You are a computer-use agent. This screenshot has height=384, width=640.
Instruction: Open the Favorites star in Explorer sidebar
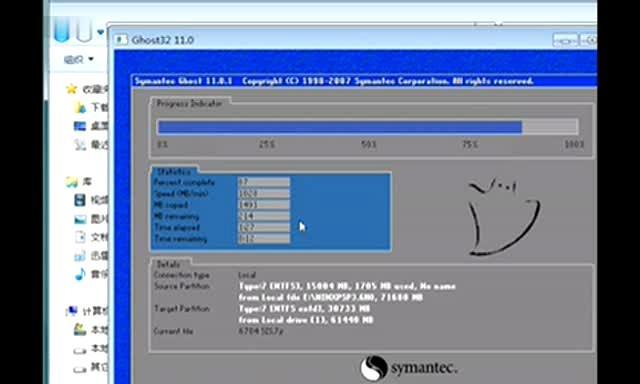72,89
